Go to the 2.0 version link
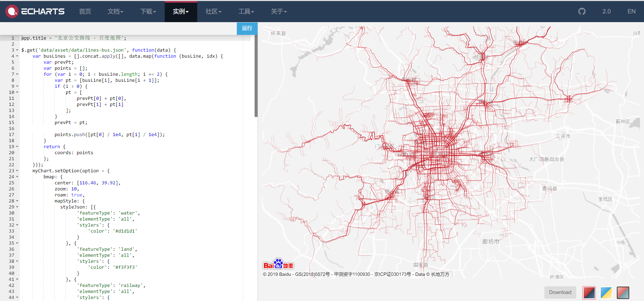 pyautogui.click(x=606, y=11)
